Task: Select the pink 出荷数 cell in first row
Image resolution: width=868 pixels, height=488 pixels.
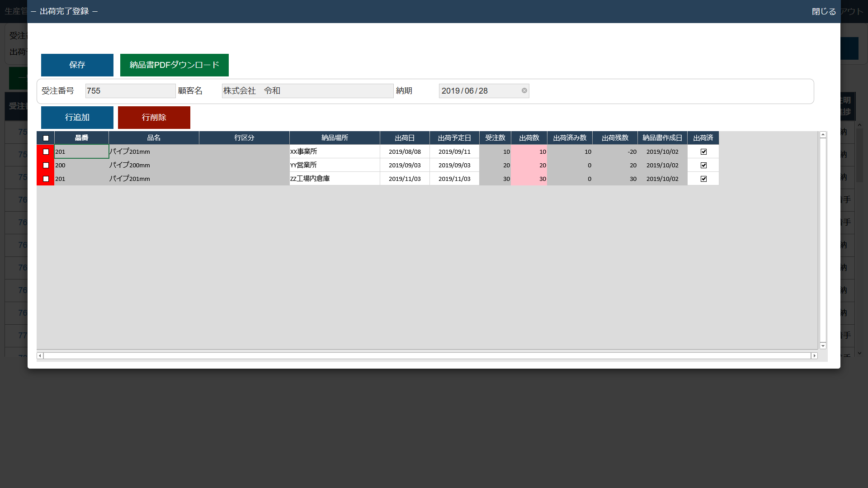Action: 529,152
